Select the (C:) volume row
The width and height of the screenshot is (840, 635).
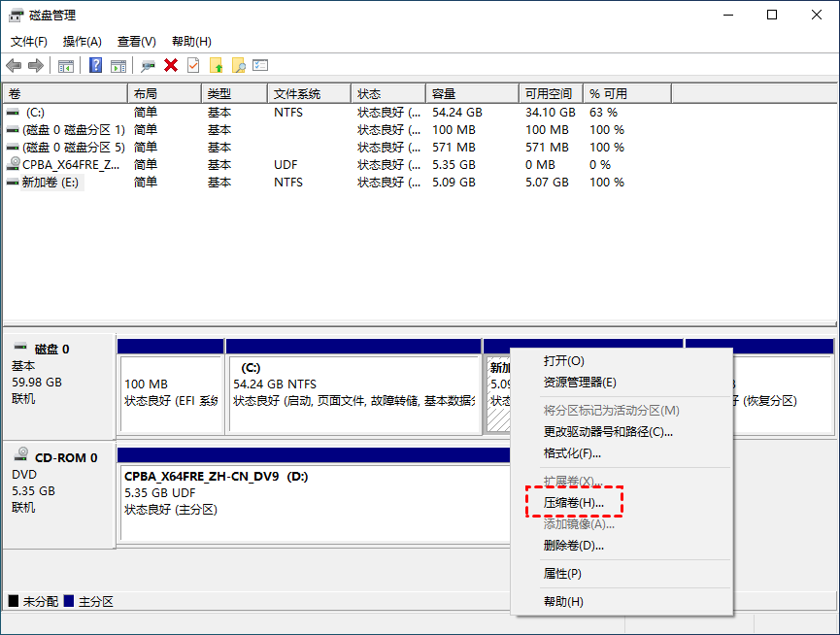coord(338,113)
